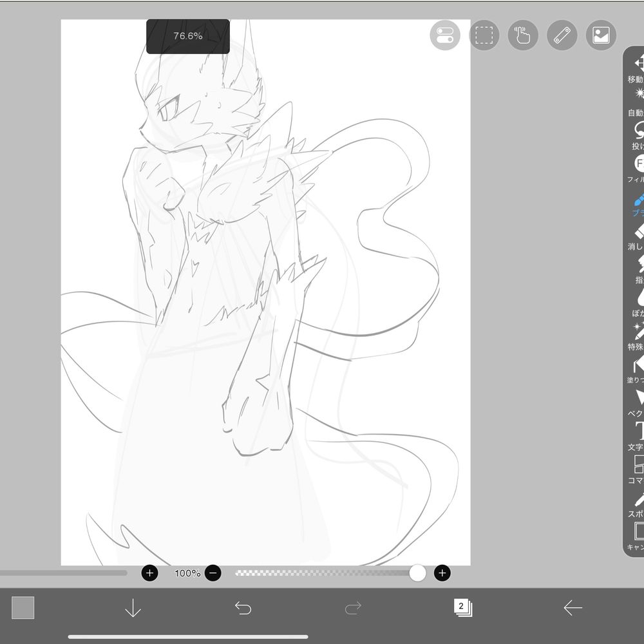Select the Bucket fill tool (塗りつぶし)
This screenshot has width=644, height=644.
(x=637, y=370)
